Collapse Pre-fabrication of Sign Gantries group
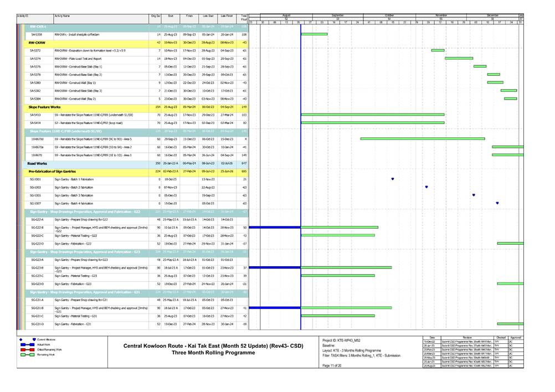Image resolution: width=555 pixels, height=392 pixels. [x=55, y=172]
